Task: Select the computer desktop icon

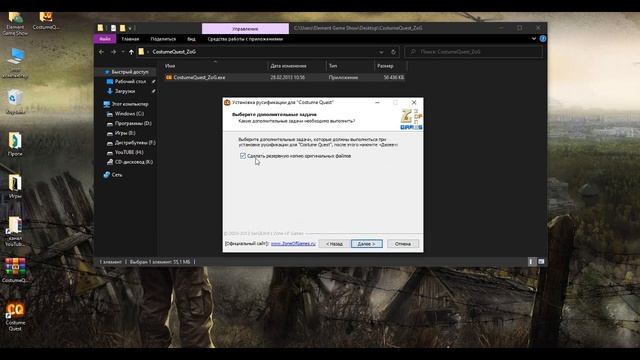Action: point(15,63)
